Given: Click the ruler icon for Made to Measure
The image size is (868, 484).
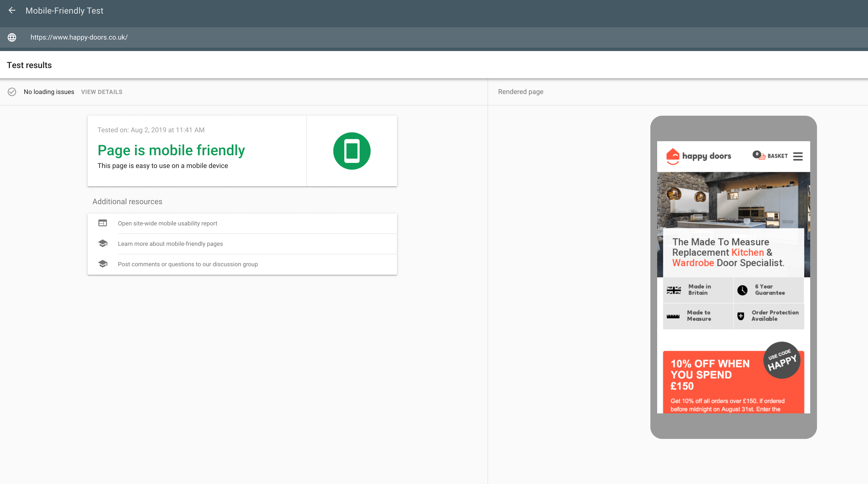Looking at the screenshot, I should [673, 316].
